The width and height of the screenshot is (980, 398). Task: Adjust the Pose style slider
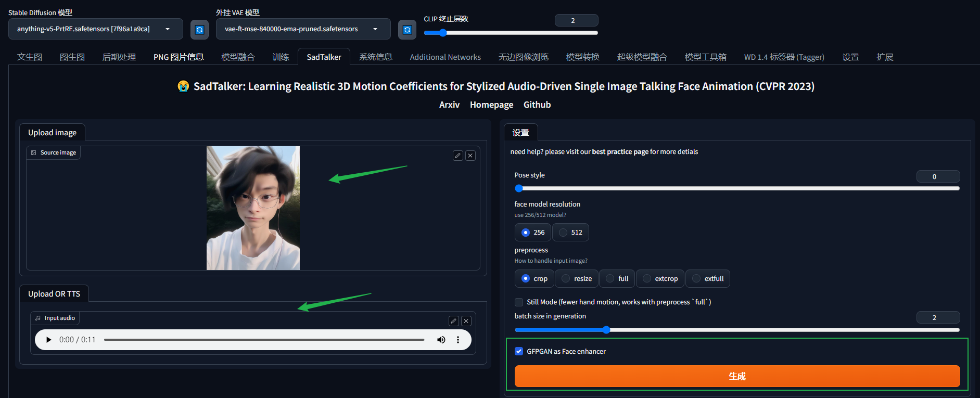coord(737,188)
